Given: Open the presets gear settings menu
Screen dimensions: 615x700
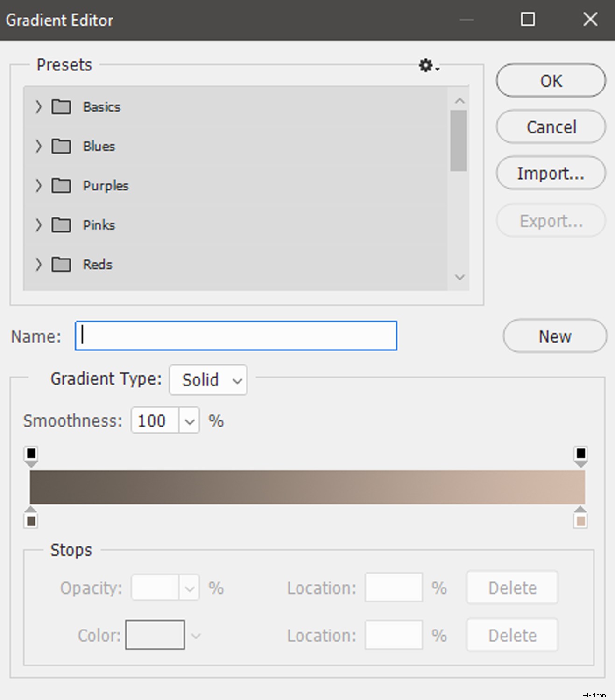Looking at the screenshot, I should 427,66.
